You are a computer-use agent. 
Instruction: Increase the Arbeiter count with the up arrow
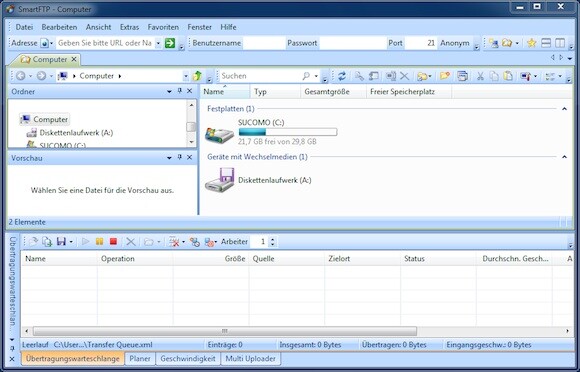(x=273, y=239)
